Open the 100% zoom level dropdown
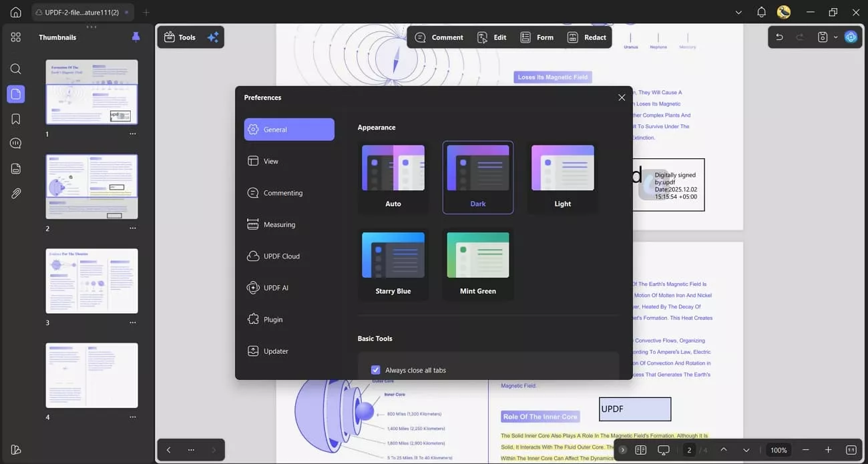Viewport: 868px width, 464px height. [779, 450]
